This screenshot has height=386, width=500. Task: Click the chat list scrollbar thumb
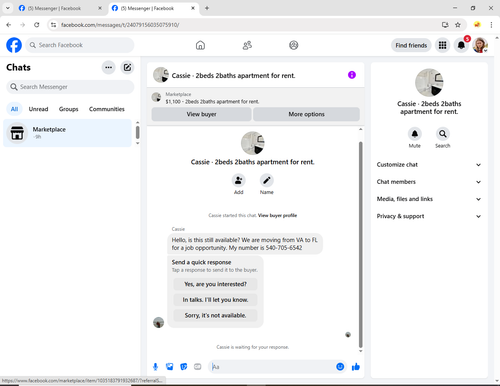pyautogui.click(x=138, y=132)
